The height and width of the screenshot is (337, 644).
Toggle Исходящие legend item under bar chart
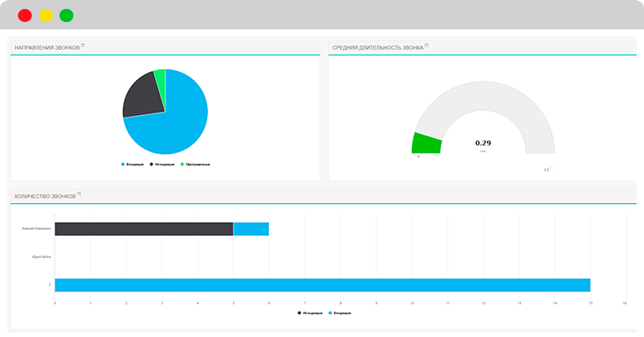[312, 313]
